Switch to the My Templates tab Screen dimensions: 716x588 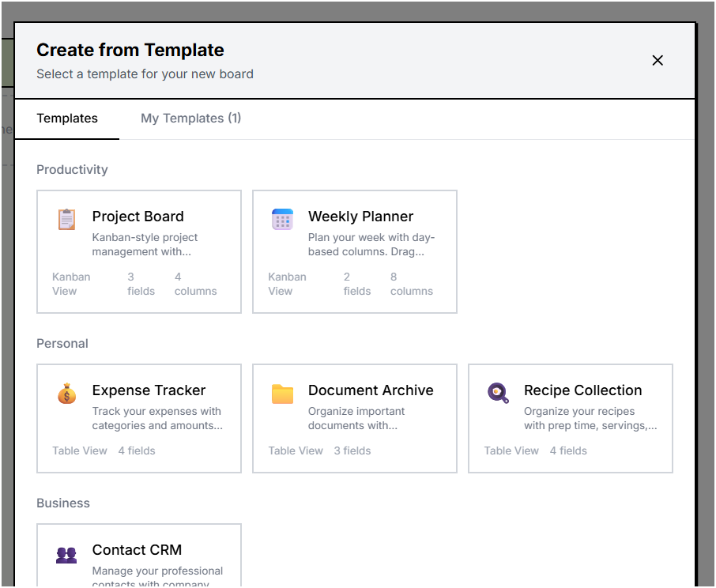pos(190,117)
